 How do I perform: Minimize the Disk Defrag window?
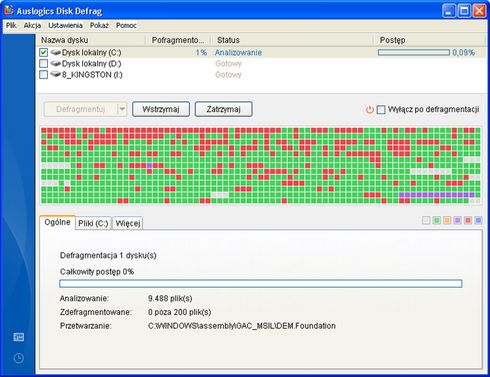[x=449, y=11]
